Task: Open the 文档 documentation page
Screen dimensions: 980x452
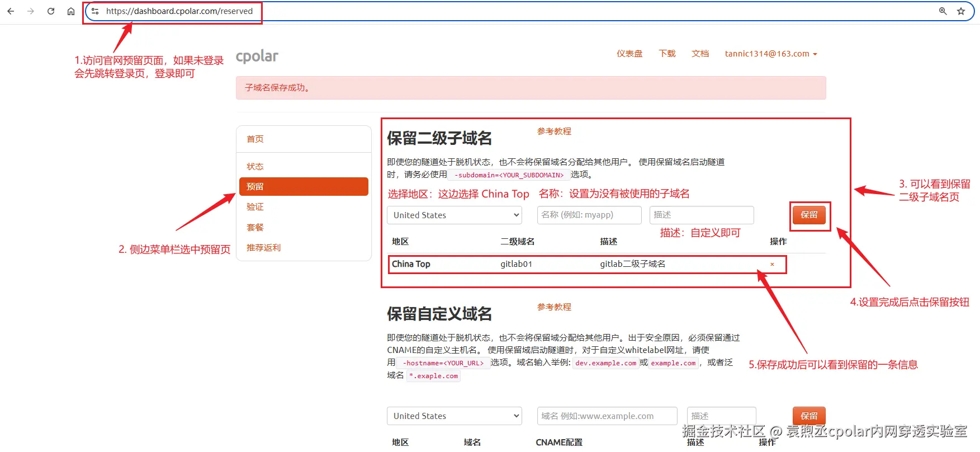Action: [x=700, y=54]
